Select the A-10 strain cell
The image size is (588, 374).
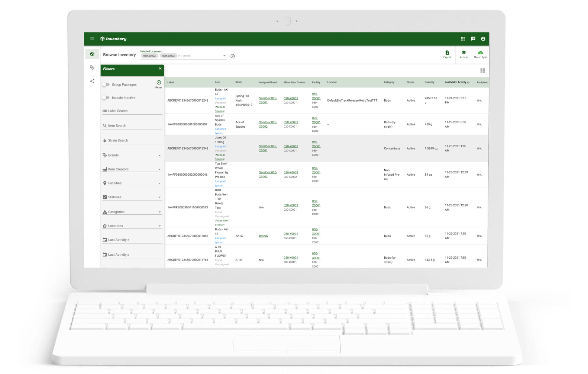239,260
